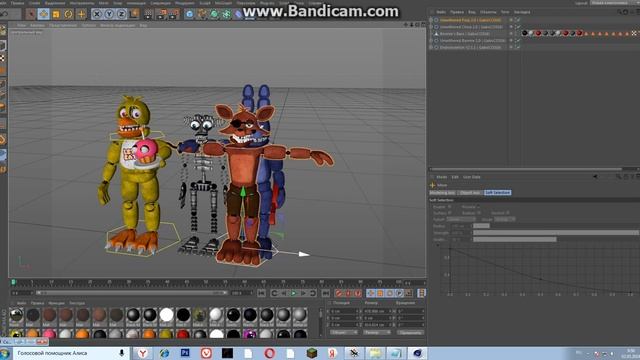Expand the Unwithered Foxy object tree
This screenshot has height=360, width=640.
(x=431, y=20)
